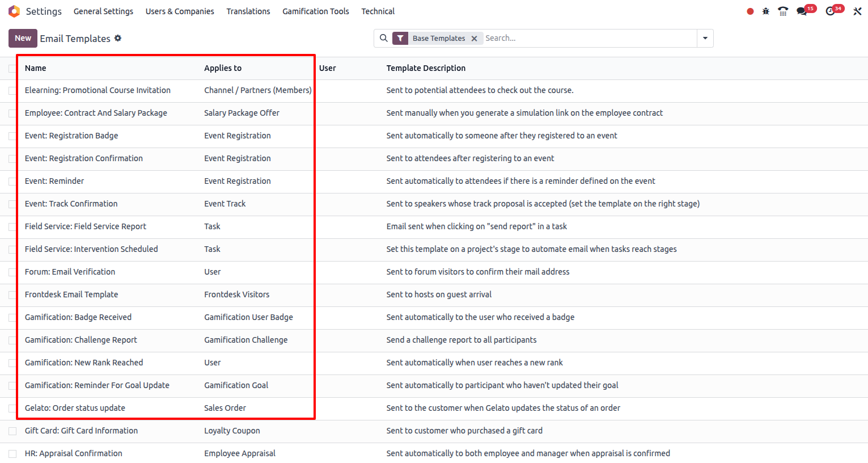Click the Event Track cell

pyautogui.click(x=225, y=204)
